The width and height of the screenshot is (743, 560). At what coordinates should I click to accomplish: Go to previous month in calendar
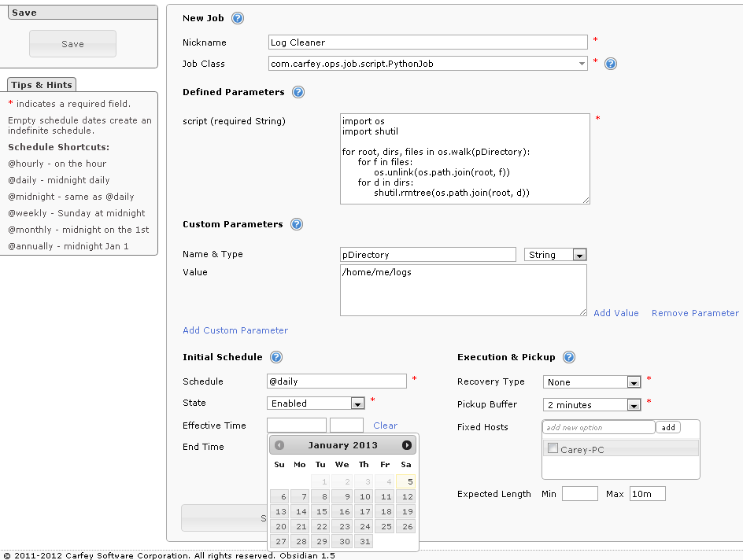279,445
